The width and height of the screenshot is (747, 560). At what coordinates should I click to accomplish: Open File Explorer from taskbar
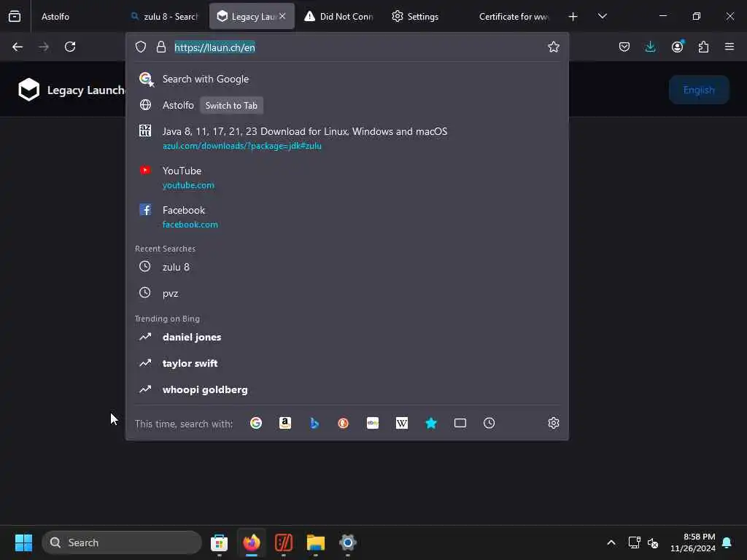[x=315, y=542]
